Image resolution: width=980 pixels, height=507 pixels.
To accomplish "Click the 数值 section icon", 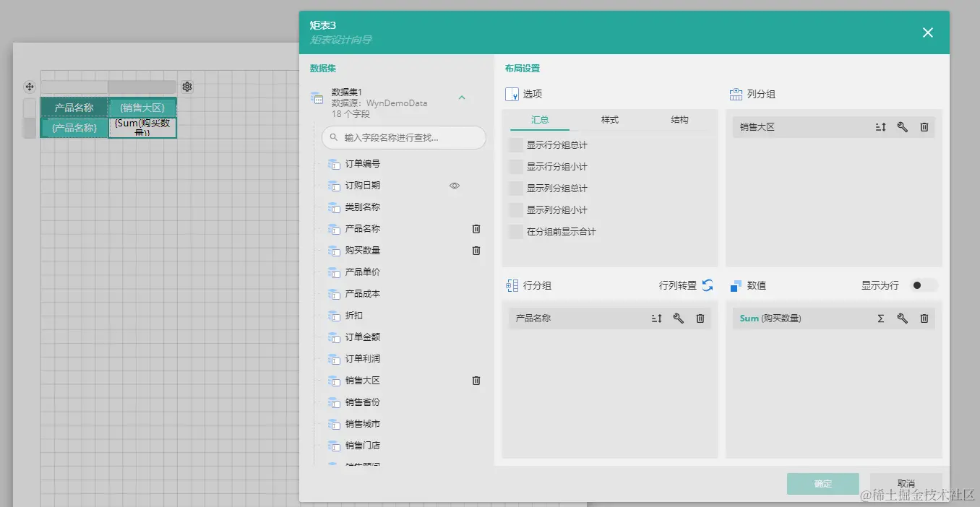I will coord(736,286).
